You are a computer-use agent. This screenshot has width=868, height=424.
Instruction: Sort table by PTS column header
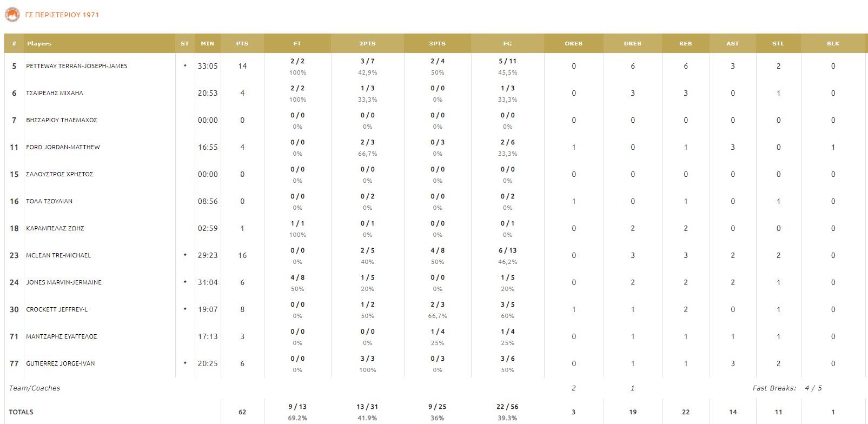tap(242, 43)
